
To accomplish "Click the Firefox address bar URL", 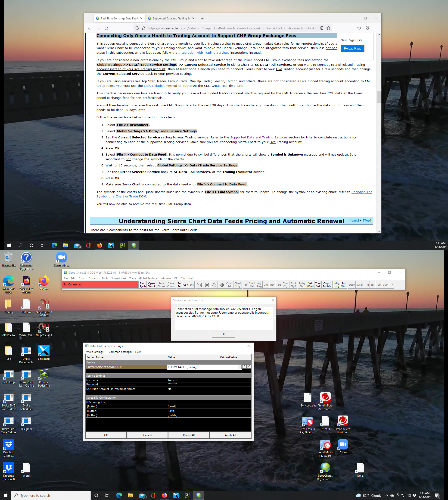I will click(x=232, y=28).
